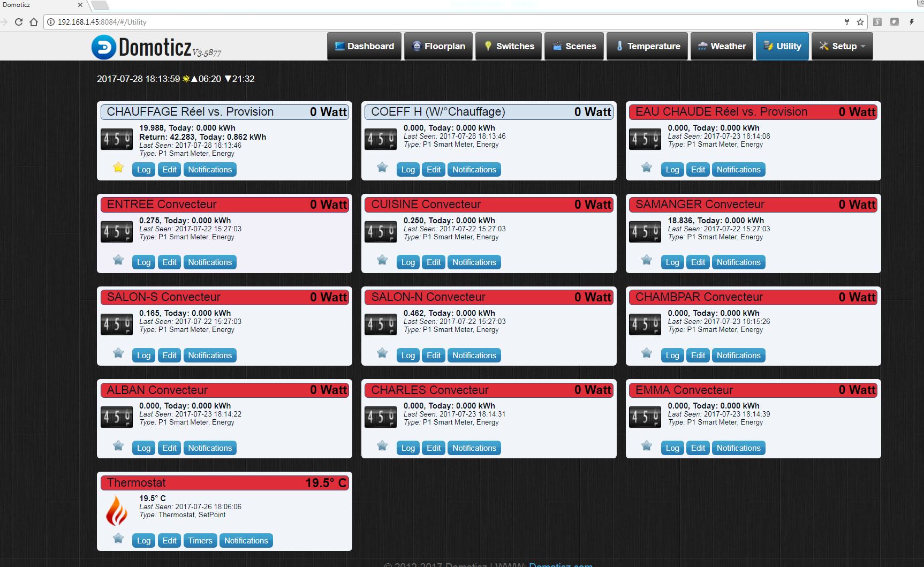924x567 pixels.
Task: Click the Domoticz logo icon
Action: tap(103, 47)
